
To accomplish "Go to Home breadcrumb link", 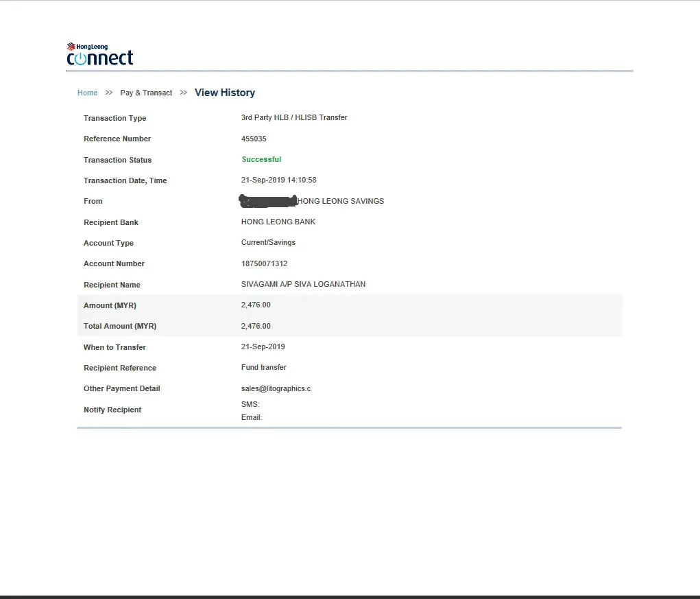I will point(87,93).
